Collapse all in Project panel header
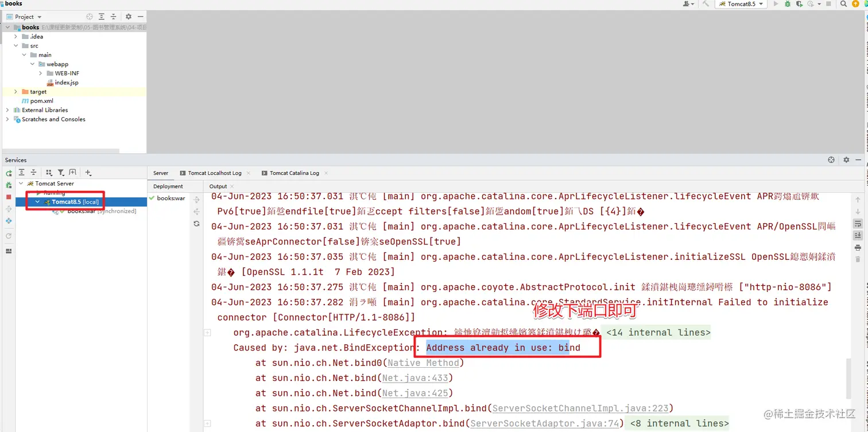Image resolution: width=868 pixels, height=432 pixels. [113, 17]
